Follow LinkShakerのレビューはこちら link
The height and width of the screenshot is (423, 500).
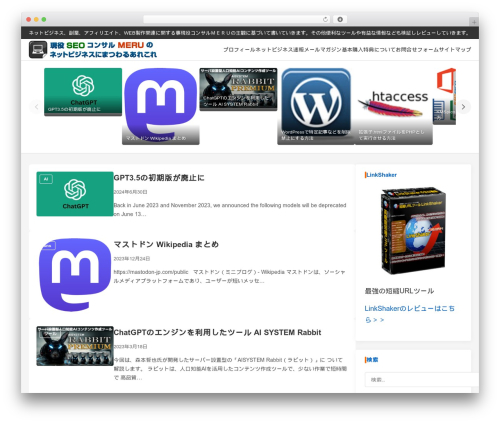click(x=409, y=314)
